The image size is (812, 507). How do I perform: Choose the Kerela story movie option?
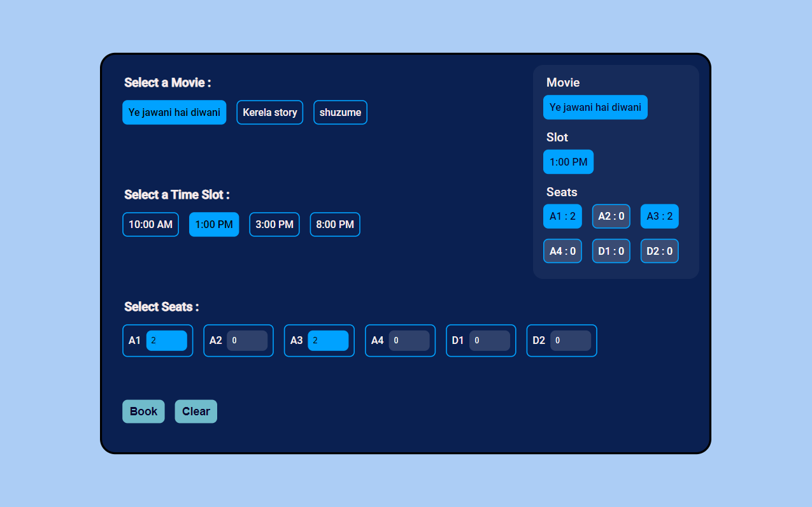point(270,112)
